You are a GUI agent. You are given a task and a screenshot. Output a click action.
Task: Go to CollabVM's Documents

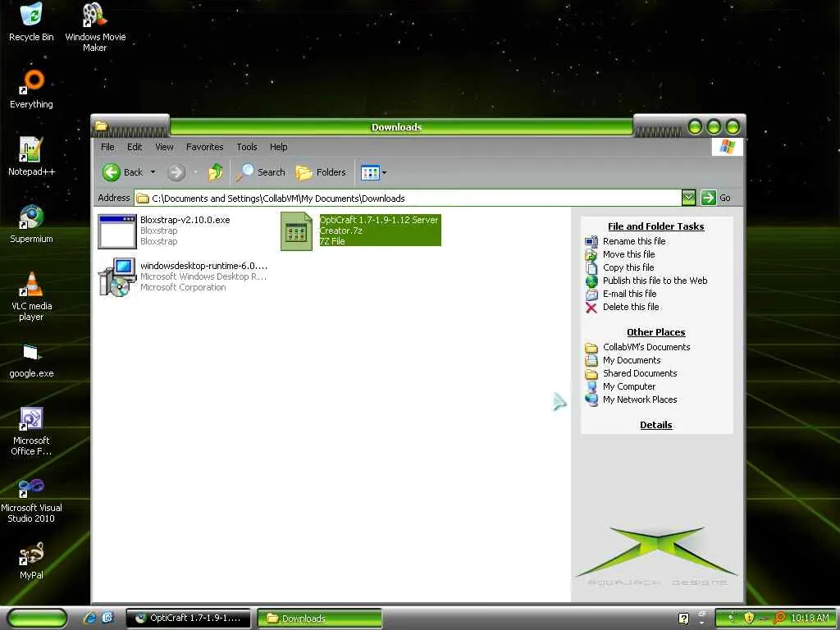click(646, 347)
